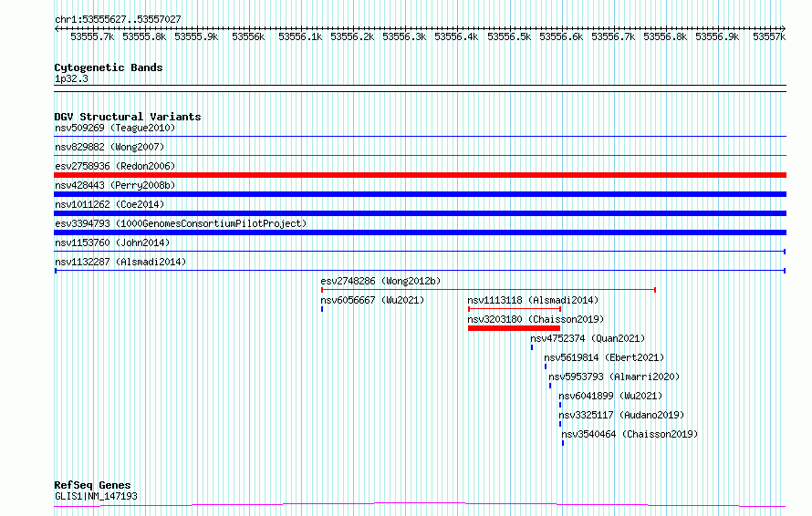Open variant nsv5953793 (Almarri2020) label

[x=614, y=377]
